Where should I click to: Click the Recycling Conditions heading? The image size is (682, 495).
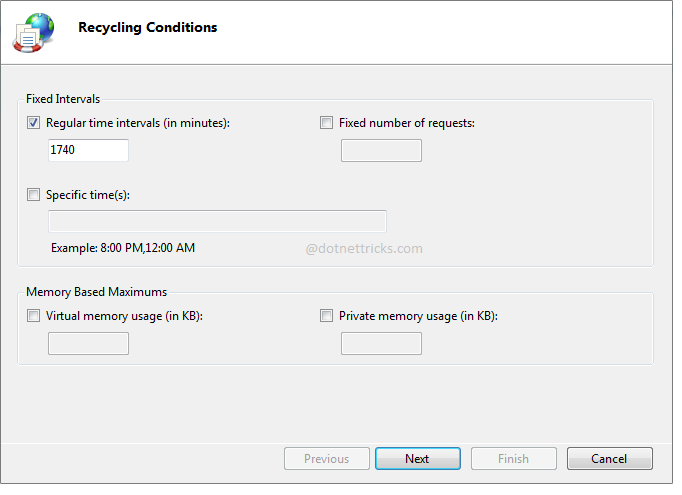click(x=147, y=28)
